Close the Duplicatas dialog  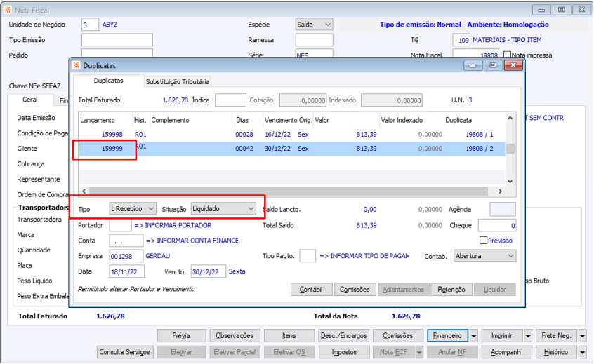(513, 65)
